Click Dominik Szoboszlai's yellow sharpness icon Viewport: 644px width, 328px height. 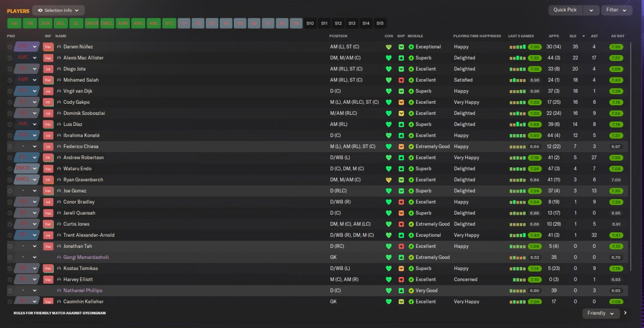point(401,113)
